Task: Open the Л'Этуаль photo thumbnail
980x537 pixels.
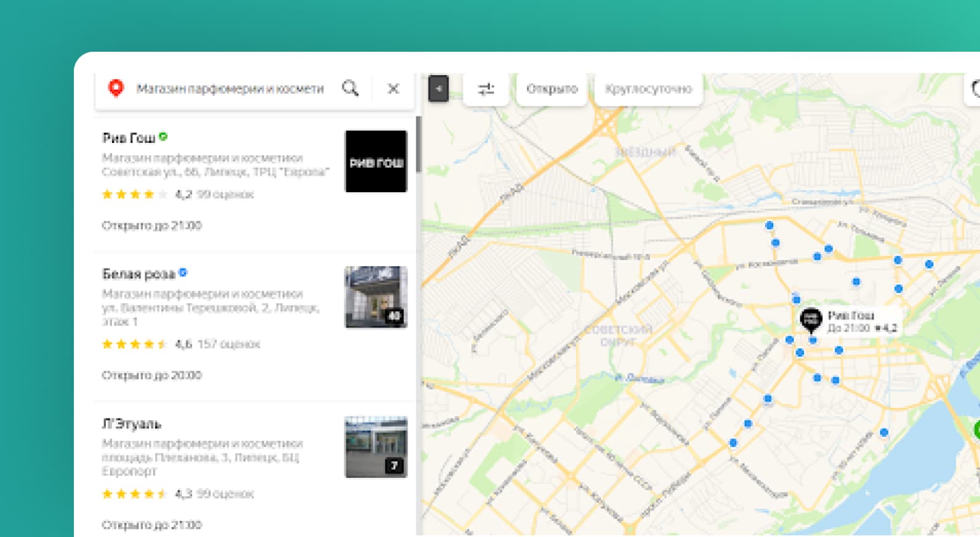Action: point(376,447)
